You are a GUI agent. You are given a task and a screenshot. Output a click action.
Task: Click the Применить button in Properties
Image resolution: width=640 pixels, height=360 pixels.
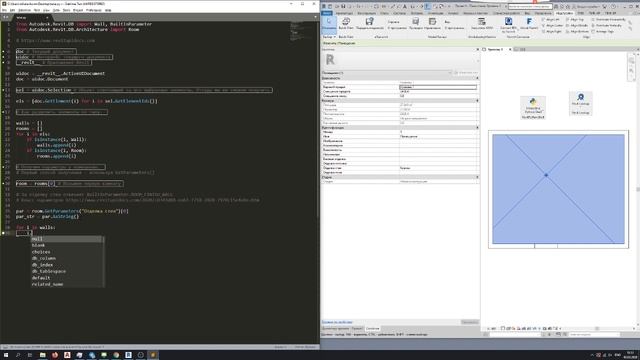469,322
